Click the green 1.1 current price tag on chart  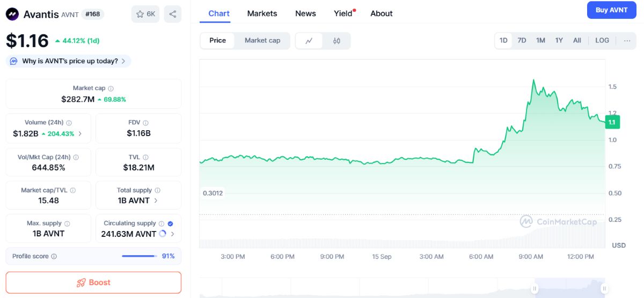pyautogui.click(x=612, y=122)
